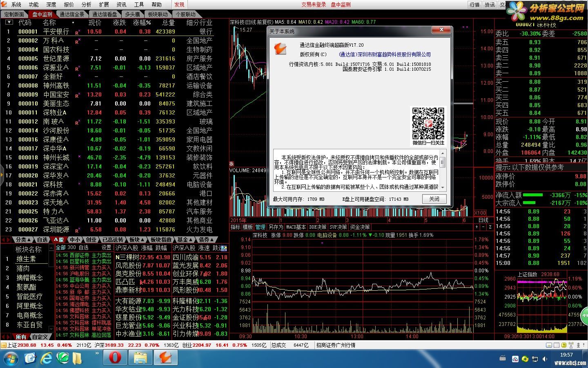588x368 pixels.
Task: Switch to the 指标 tab under the chart
Action: (236, 227)
